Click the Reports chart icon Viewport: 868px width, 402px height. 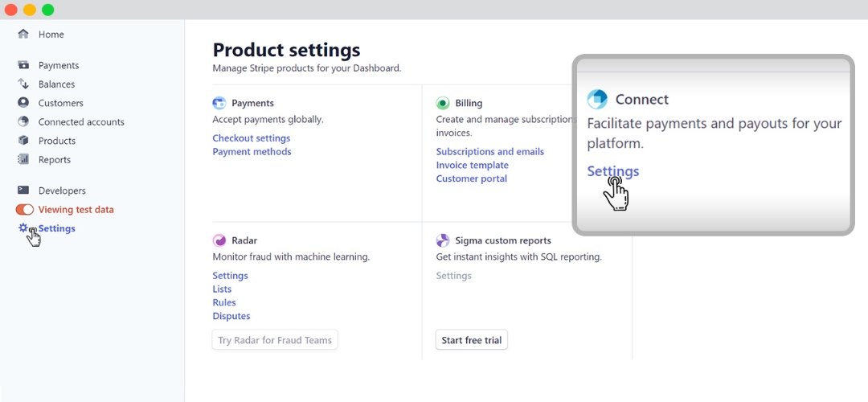coord(23,160)
